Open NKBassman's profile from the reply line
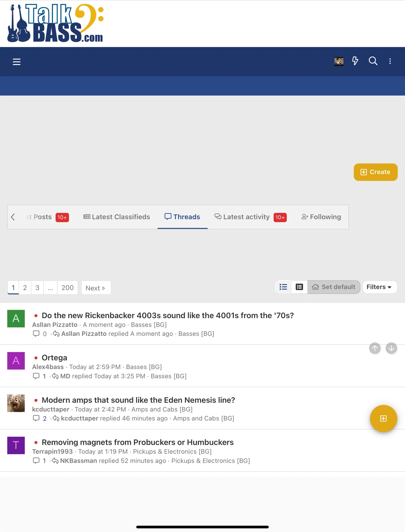The image size is (405, 532). 79,461
